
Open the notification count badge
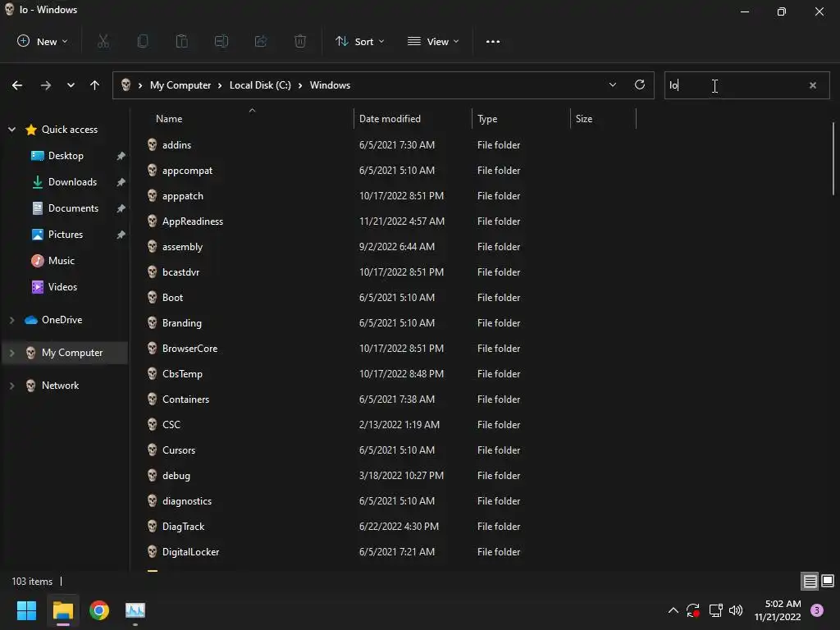click(x=817, y=610)
